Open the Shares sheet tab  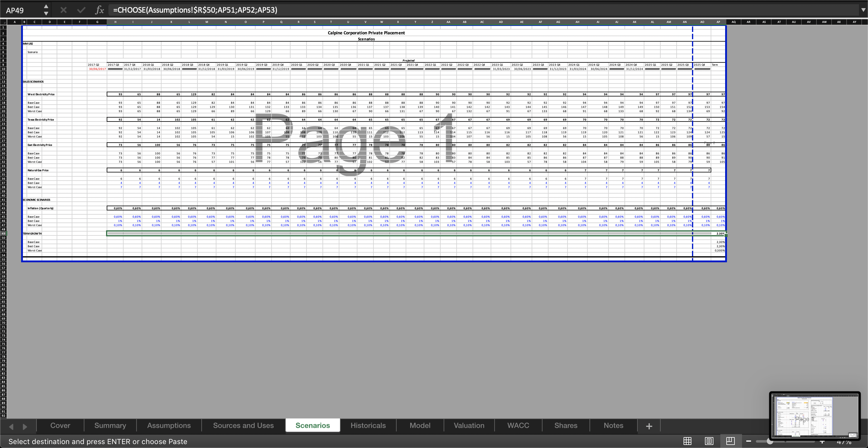tap(566, 425)
